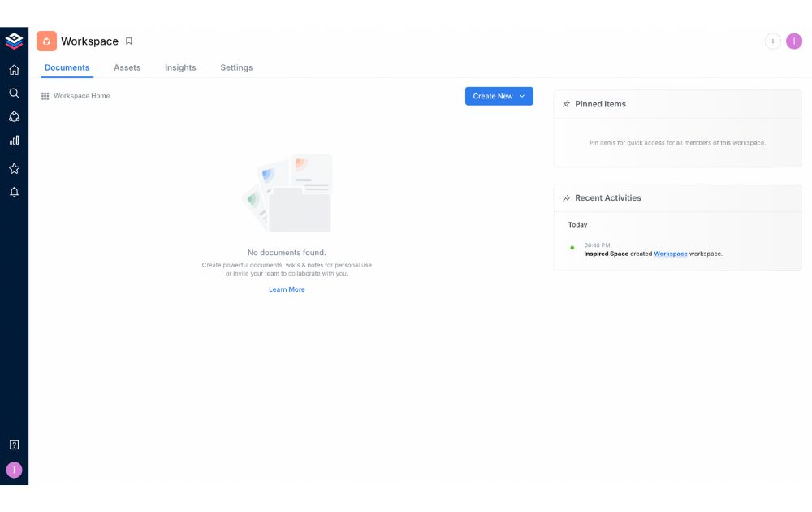The height and width of the screenshot is (512, 812).
Task: Click the Bit.ai logo in sidebar
Action: coord(14,41)
